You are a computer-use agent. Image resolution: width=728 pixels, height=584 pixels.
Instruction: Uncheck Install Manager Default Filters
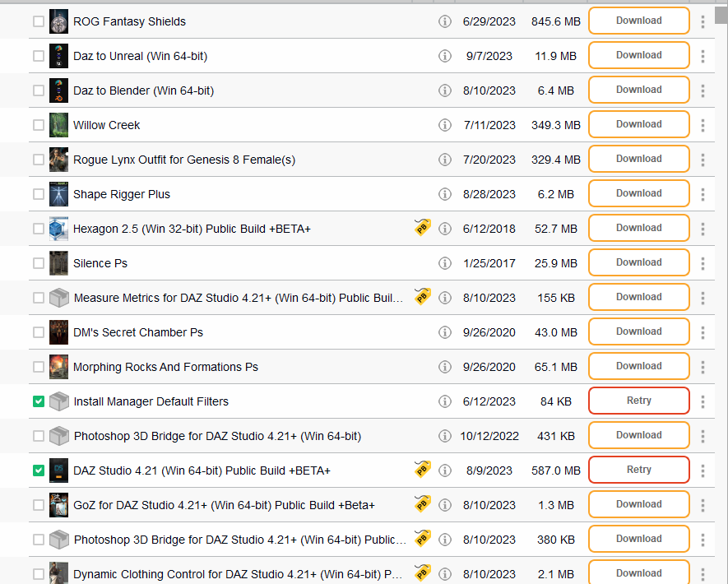39,401
